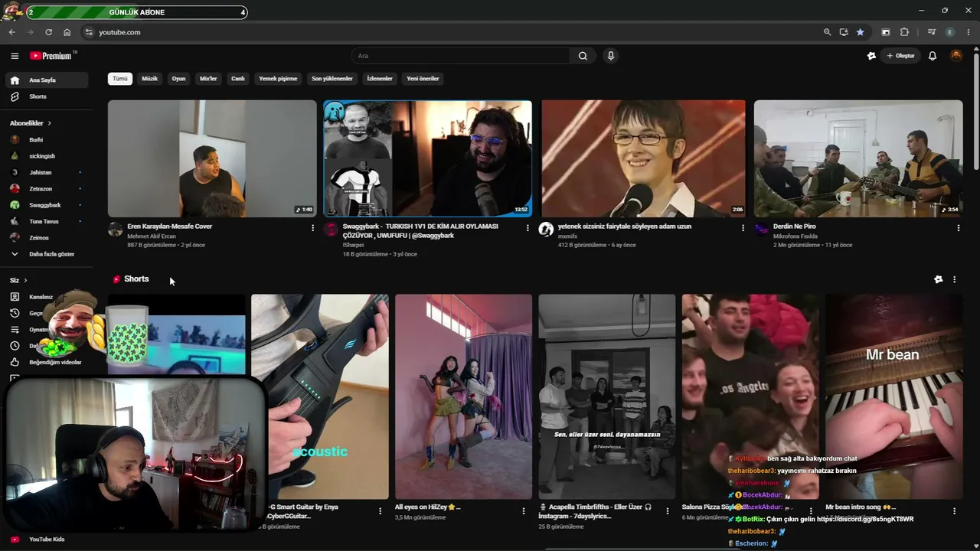Open the browser media controls icon
The image size is (980, 551).
932,32
